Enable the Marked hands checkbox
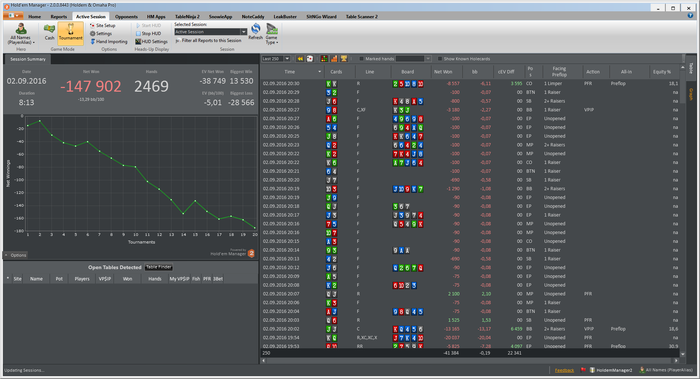 click(361, 59)
